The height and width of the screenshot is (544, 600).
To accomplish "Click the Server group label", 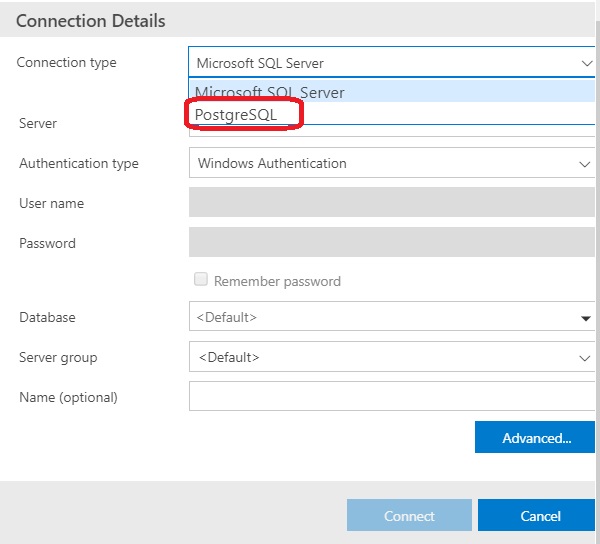I will 58,358.
